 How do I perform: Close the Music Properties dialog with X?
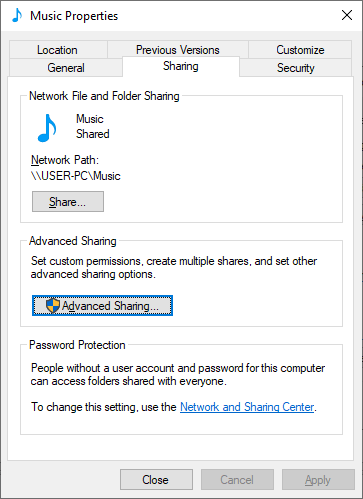click(x=347, y=15)
